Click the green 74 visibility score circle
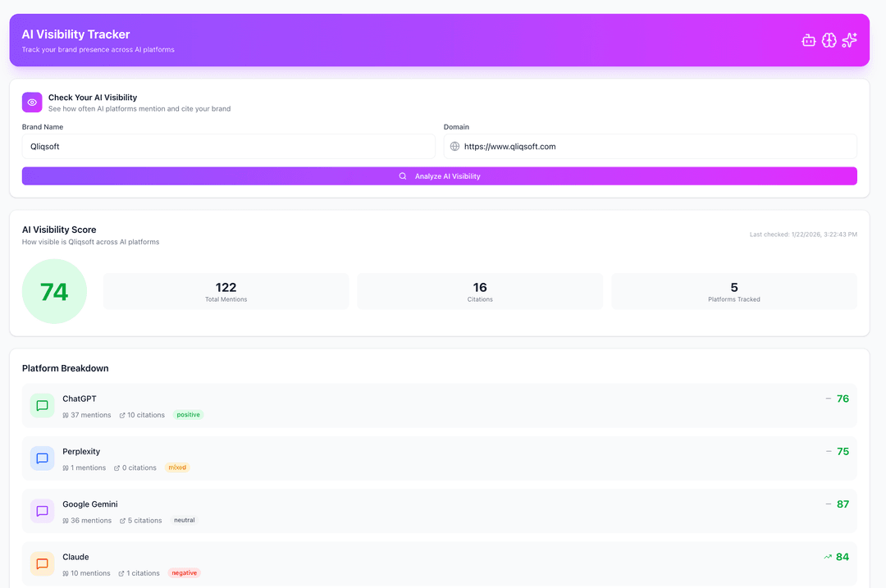The width and height of the screenshot is (886, 588). [54, 292]
